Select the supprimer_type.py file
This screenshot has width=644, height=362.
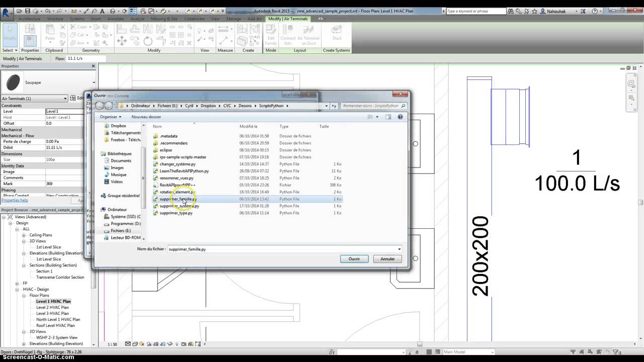[x=176, y=213]
